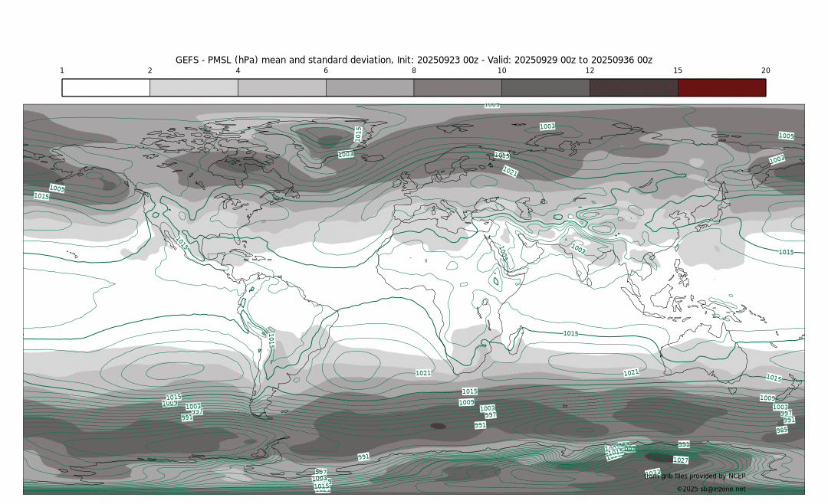The width and height of the screenshot is (828, 504).
Task: Select the "1027" contour label near Antarctica
Action: point(680,460)
